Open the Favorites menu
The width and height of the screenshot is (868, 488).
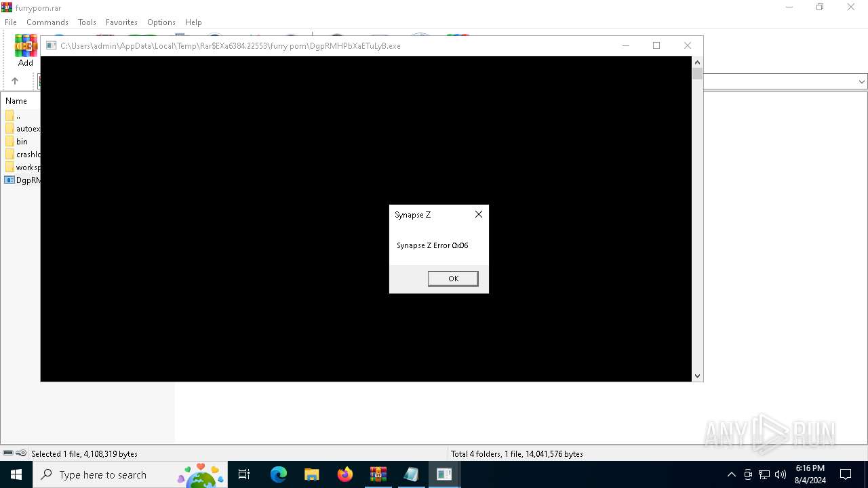[x=121, y=22]
